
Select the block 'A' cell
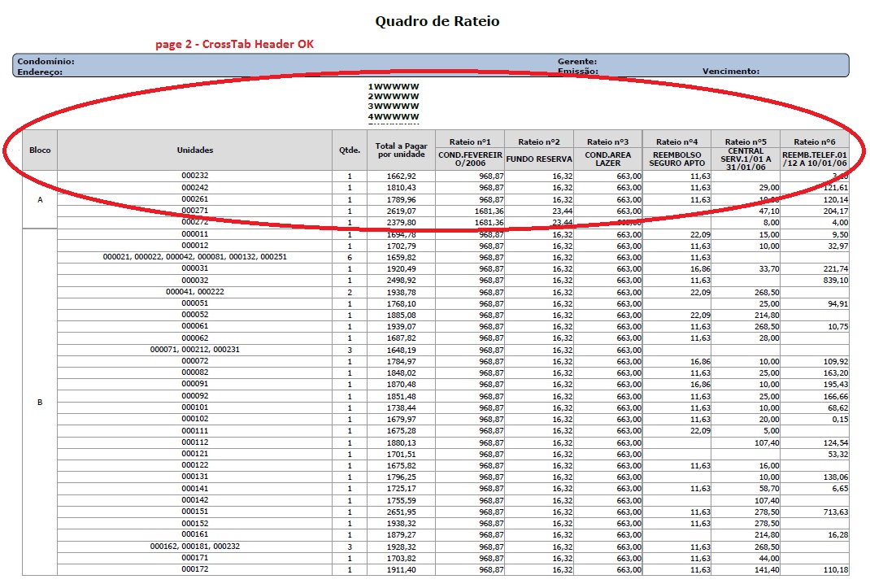[x=40, y=199]
